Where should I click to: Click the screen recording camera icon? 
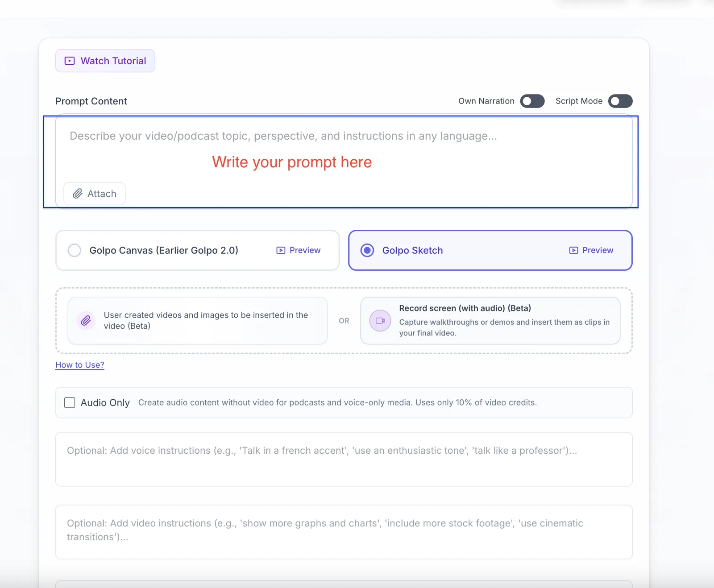pos(380,320)
